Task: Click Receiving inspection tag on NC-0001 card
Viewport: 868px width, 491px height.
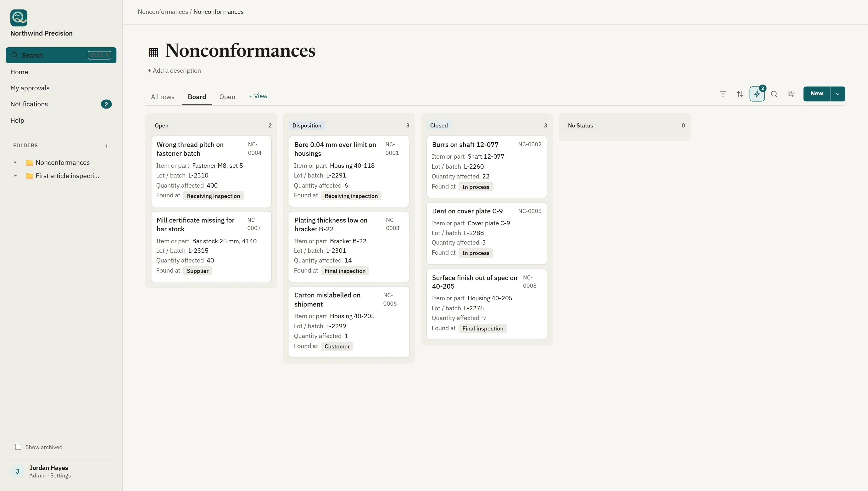Action: point(351,196)
